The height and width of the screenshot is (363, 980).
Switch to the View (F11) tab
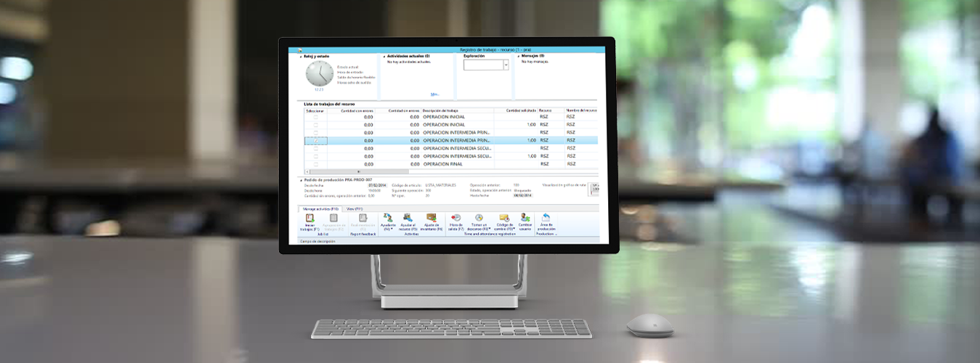pos(355,208)
